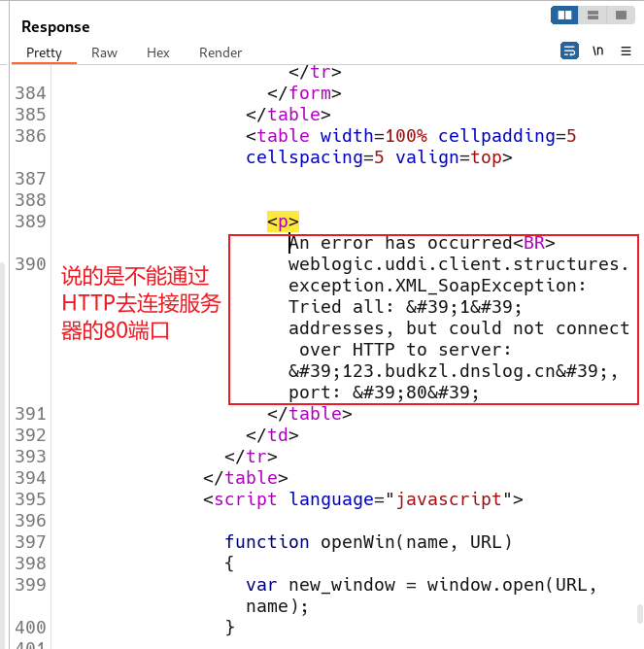Click line number 399
The height and width of the screenshot is (649, 644).
coord(30,585)
